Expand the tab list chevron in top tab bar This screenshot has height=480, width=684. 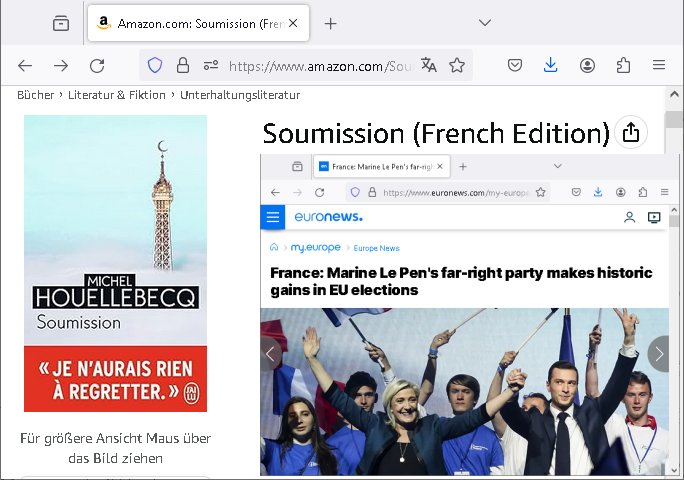tap(485, 22)
